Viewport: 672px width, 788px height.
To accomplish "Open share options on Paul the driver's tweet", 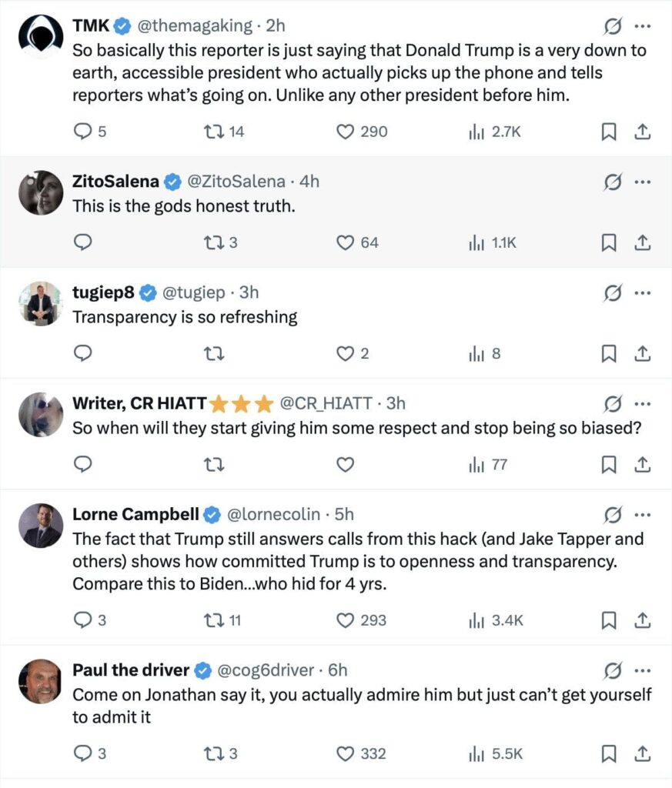I will pyautogui.click(x=644, y=754).
